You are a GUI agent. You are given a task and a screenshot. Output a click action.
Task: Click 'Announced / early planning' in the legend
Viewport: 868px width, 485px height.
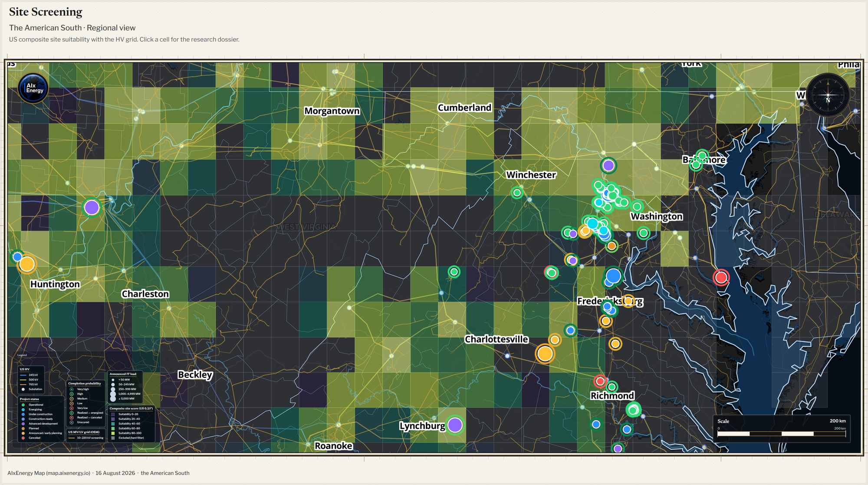click(x=46, y=433)
